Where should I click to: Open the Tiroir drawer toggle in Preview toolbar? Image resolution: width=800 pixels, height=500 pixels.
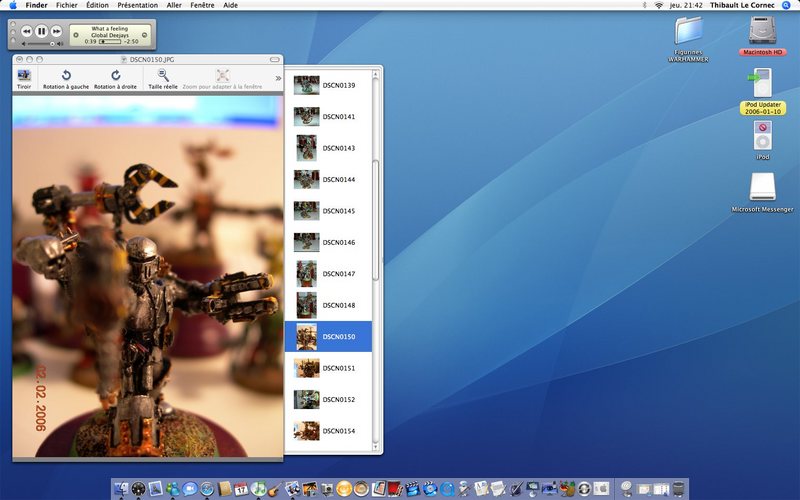(24, 79)
